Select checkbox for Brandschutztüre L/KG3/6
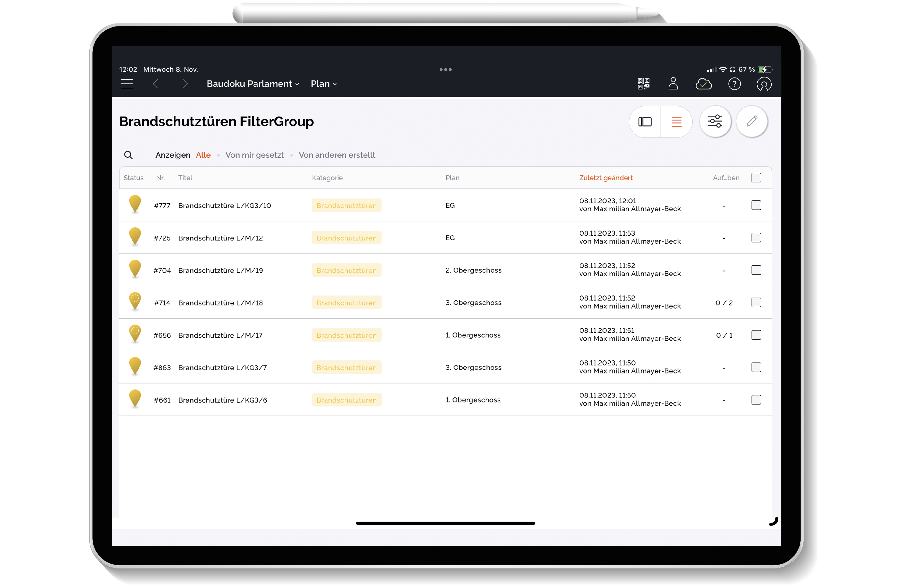The width and height of the screenshot is (907, 588). tap(756, 400)
